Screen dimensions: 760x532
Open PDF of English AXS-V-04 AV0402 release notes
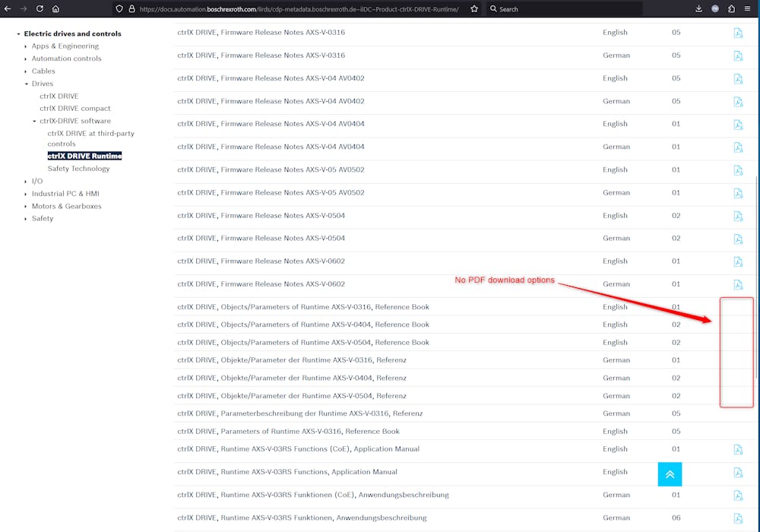point(737,78)
